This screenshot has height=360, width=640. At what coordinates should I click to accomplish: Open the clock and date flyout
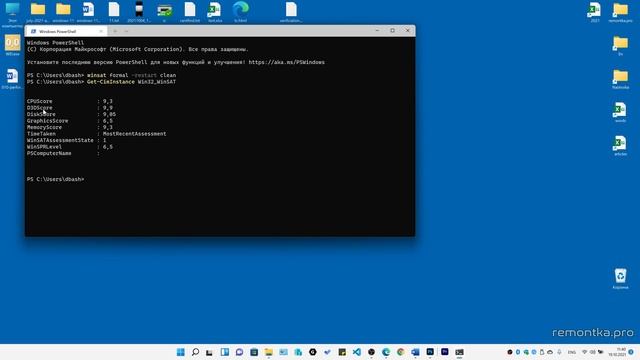(x=617, y=352)
